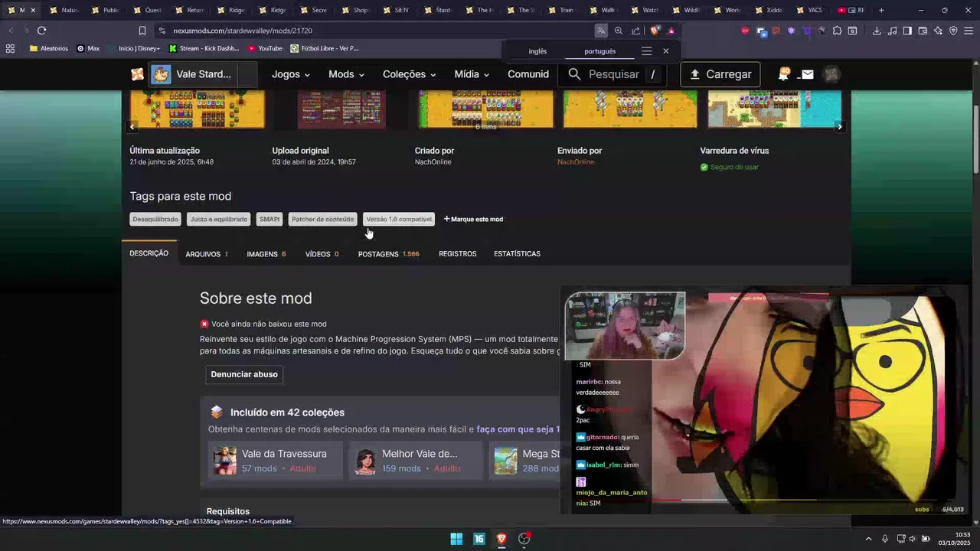Image resolution: width=980 pixels, height=551 pixels.
Task: Open the translate popup options menu icon
Action: 646,51
